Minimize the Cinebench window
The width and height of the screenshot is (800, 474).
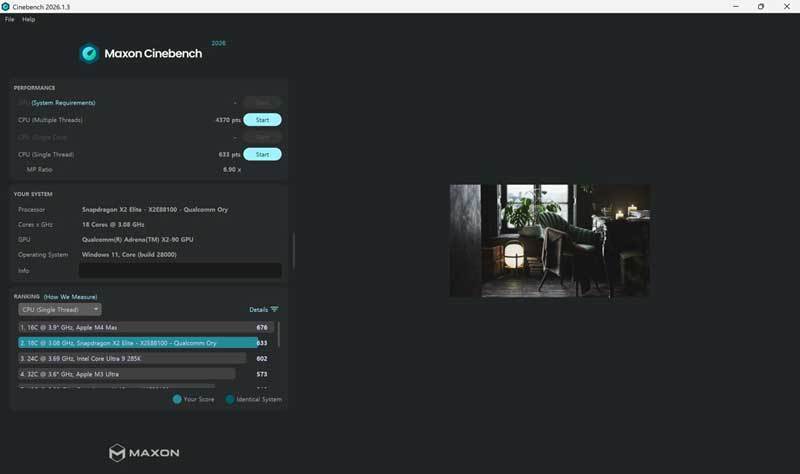736,7
